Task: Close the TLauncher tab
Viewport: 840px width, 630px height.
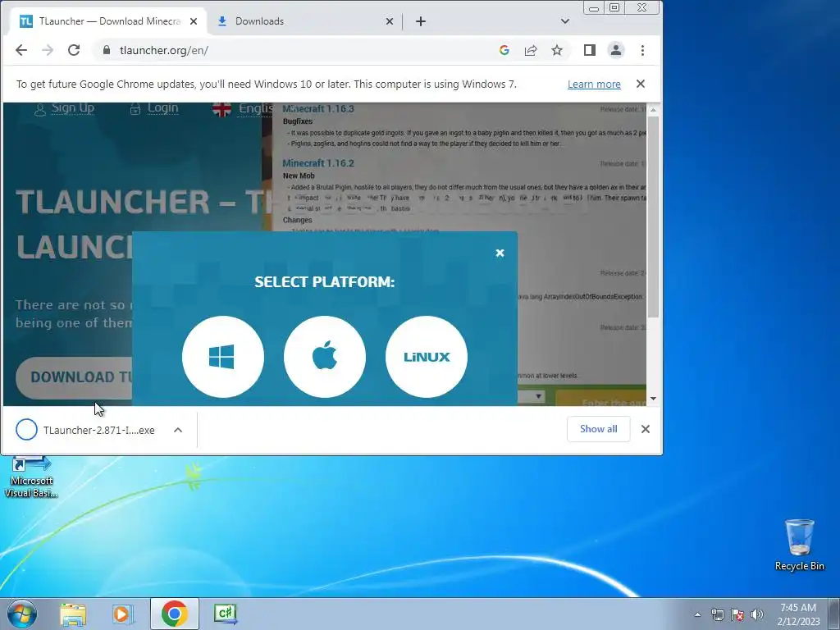Action: click(x=194, y=21)
